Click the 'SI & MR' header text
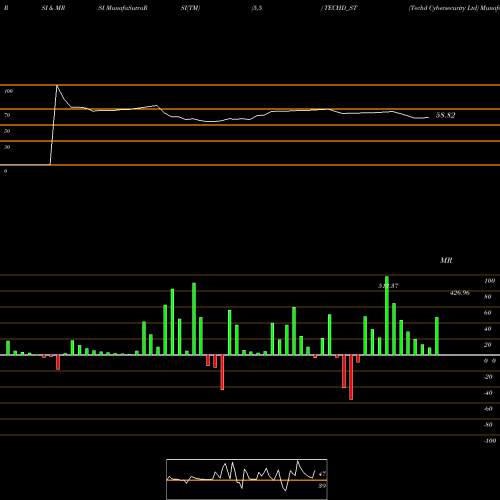Image resolution: width=500 pixels, height=500 pixels. (x=53, y=8)
